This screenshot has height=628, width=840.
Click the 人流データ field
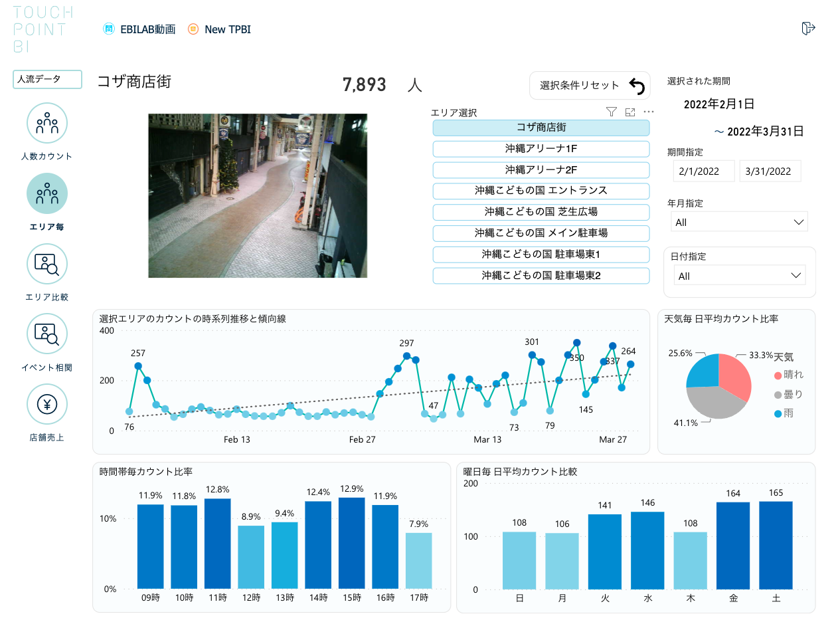(x=47, y=79)
